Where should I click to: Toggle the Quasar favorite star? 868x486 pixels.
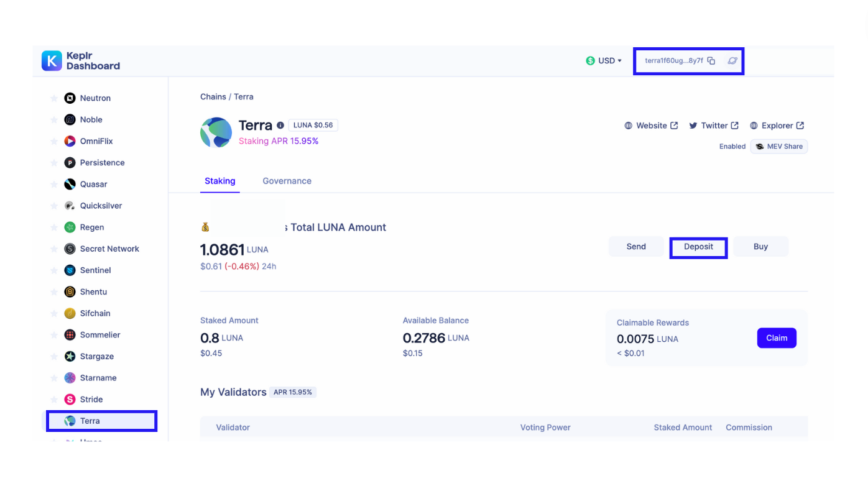(54, 185)
